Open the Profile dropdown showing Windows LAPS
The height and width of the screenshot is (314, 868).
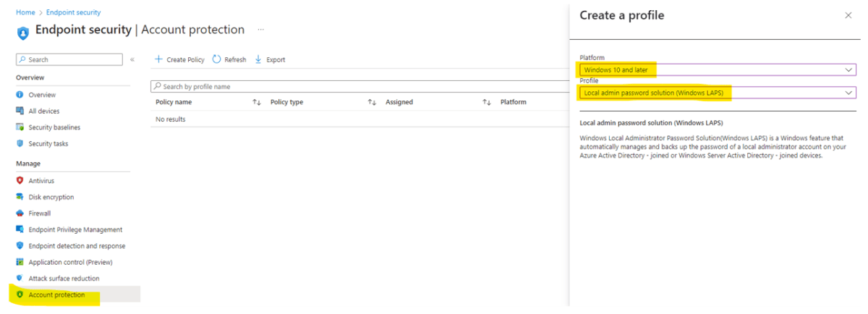click(x=718, y=93)
